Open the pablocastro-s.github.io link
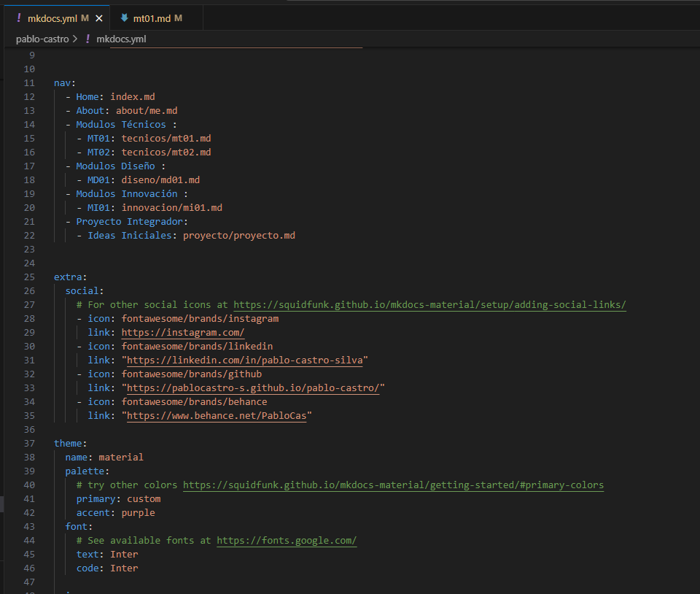Image resolution: width=700 pixels, height=594 pixels. pos(253,388)
